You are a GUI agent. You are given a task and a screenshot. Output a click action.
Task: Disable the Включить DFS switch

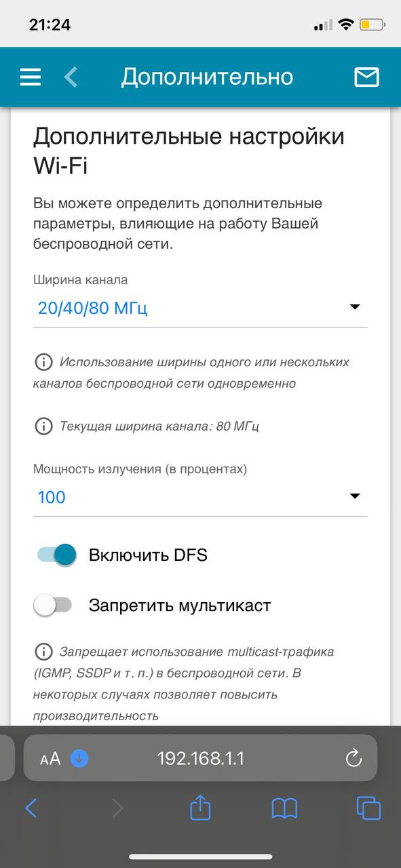click(x=56, y=555)
